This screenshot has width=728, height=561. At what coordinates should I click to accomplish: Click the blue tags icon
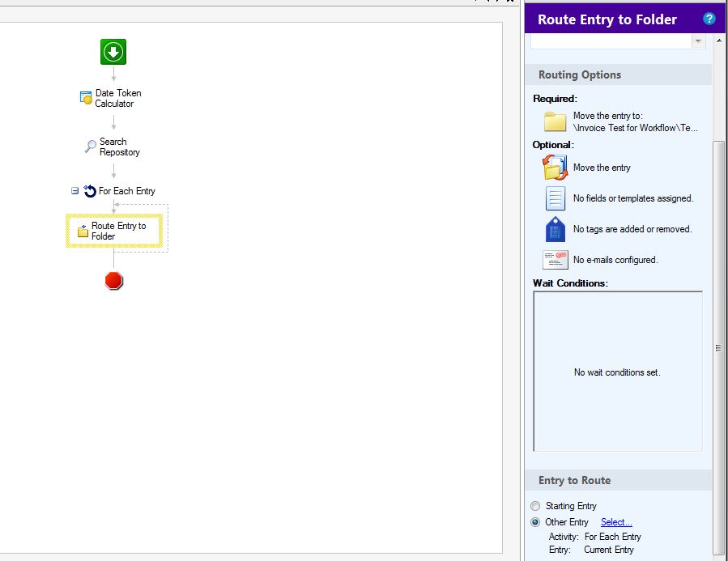pyautogui.click(x=556, y=229)
